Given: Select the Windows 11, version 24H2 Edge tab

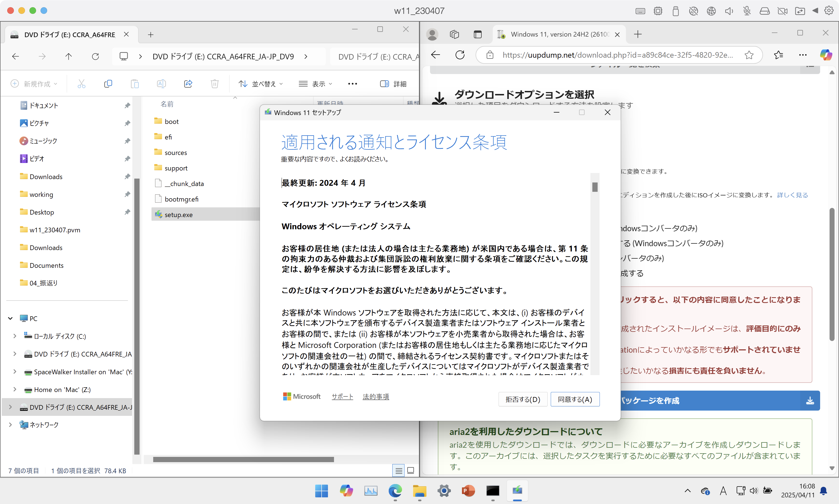Looking at the screenshot, I should 559,34.
